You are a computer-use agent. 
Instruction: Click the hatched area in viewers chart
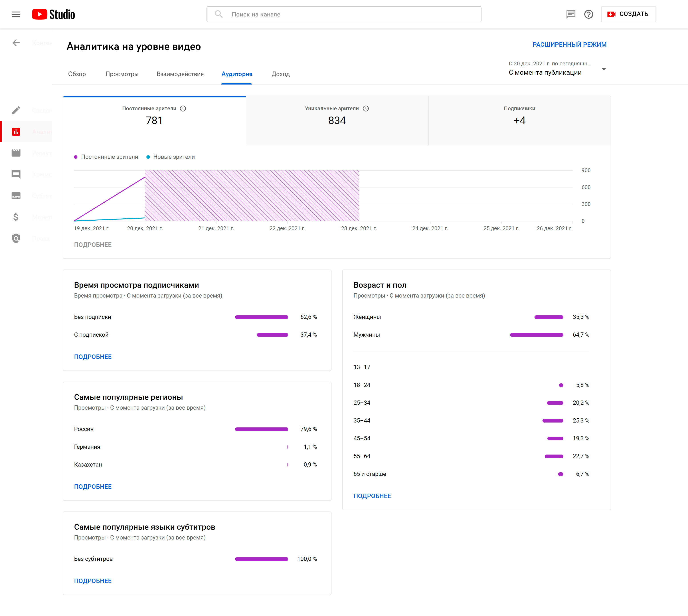[252, 196]
